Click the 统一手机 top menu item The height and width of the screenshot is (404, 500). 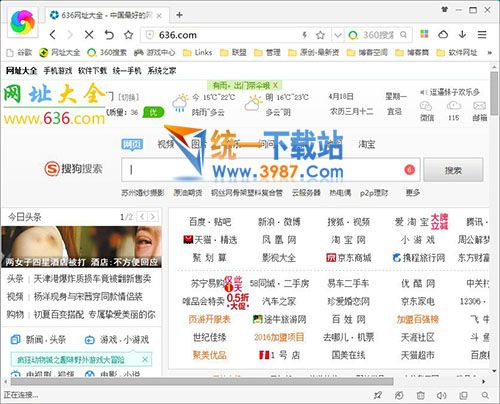coord(127,71)
